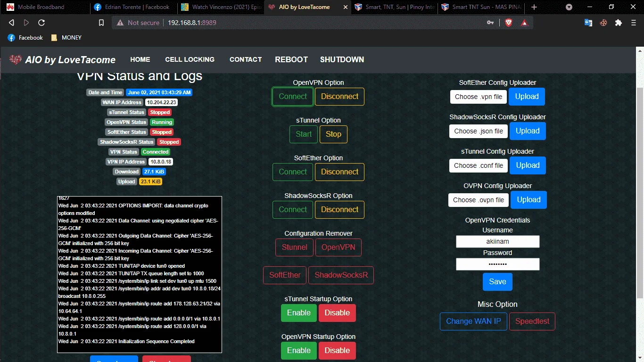Remove ShadowSocksR configuration
Screen dimensions: 644x362
(341, 275)
